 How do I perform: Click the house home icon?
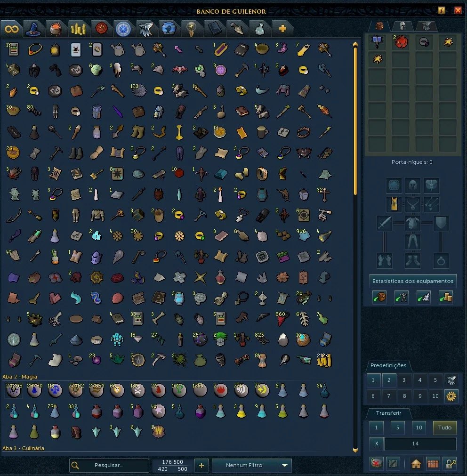[416, 464]
